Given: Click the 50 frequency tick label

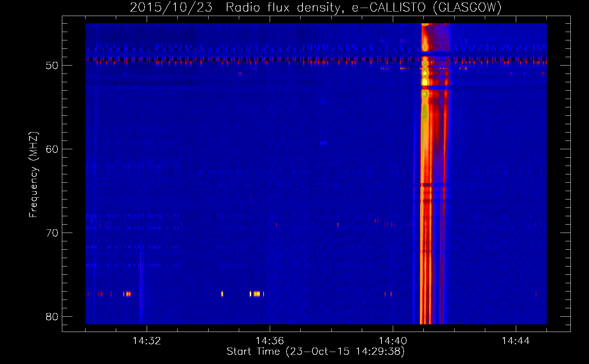Looking at the screenshot, I should pos(52,66).
